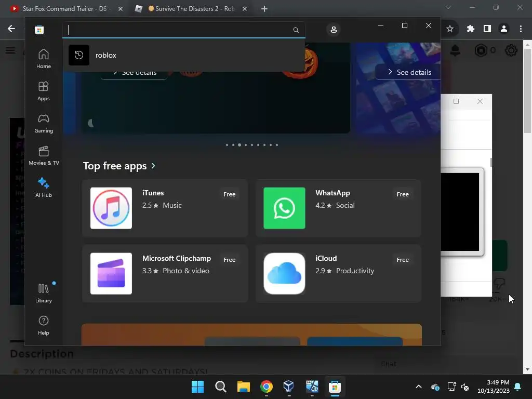Screen dimensions: 532x399
Task: Close the small white dialog window
Action: tap(480, 101)
